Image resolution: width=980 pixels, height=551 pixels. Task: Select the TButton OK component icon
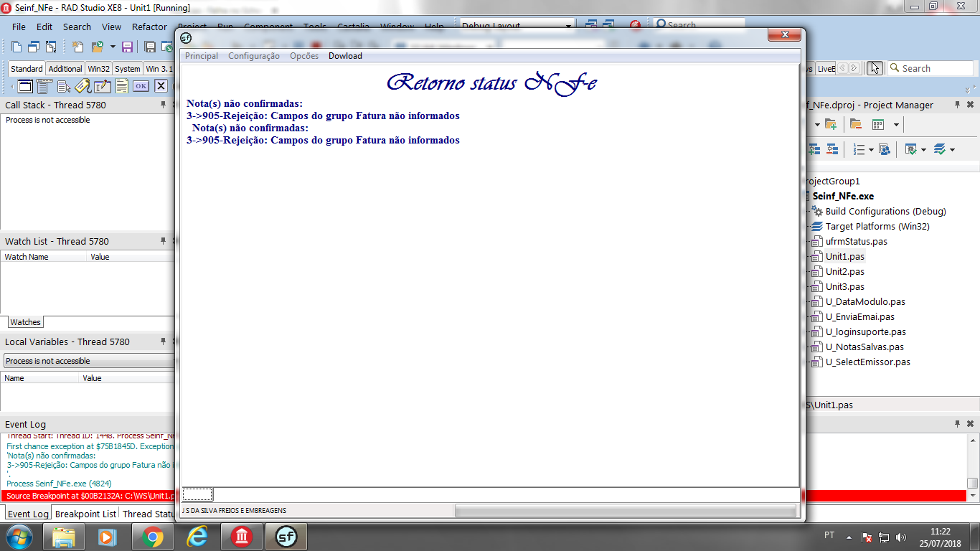point(141,86)
